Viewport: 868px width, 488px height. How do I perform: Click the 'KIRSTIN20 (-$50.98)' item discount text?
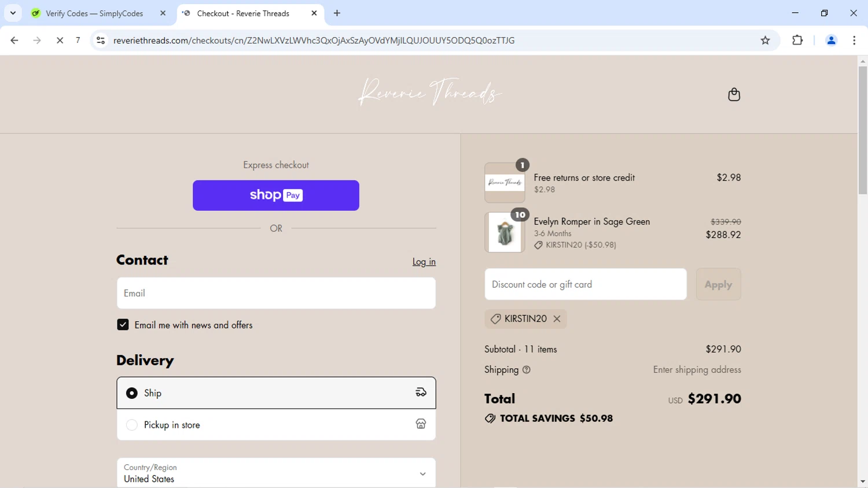581,245
